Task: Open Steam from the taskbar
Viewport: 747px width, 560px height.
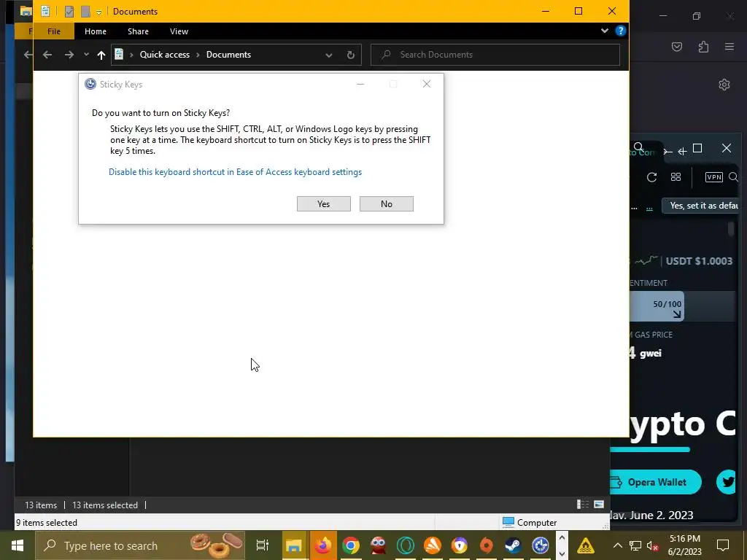Action: 513,545
